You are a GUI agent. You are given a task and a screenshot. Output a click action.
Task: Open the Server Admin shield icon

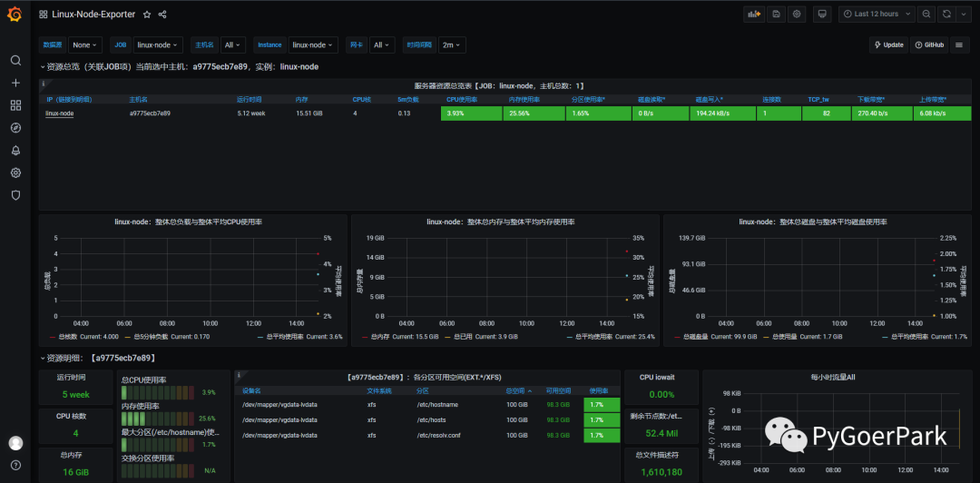(x=15, y=195)
